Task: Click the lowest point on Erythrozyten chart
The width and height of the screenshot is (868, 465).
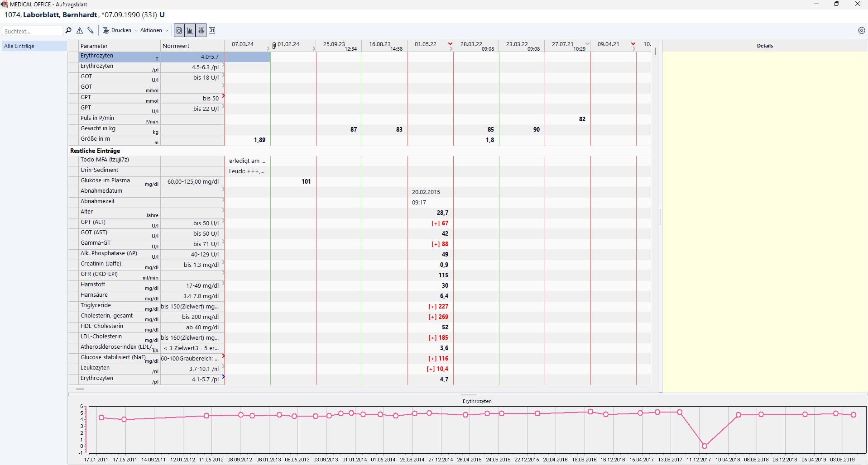Action: (704, 446)
